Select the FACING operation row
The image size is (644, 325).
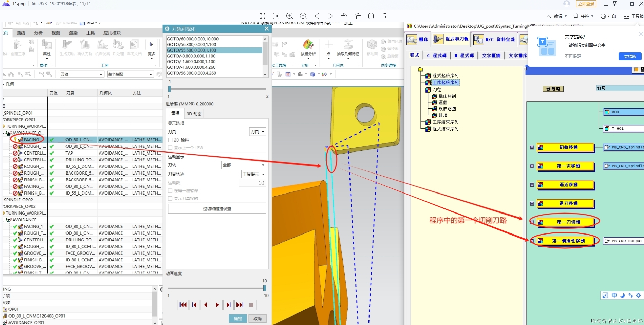pos(82,140)
